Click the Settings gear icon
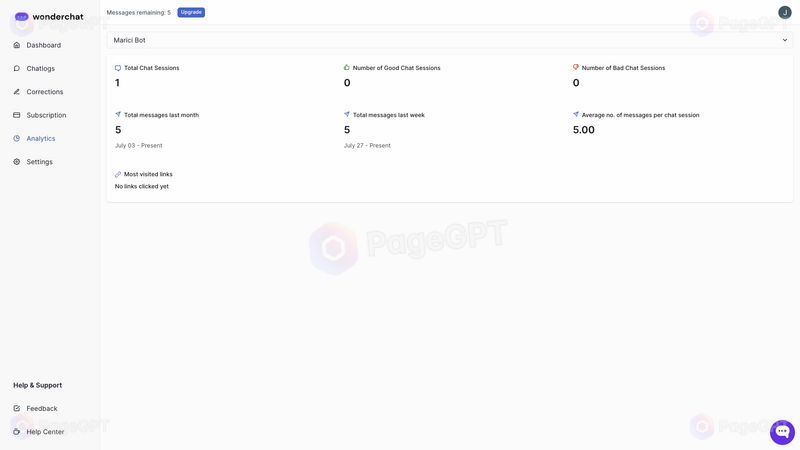This screenshot has height=450, width=800. [17, 162]
